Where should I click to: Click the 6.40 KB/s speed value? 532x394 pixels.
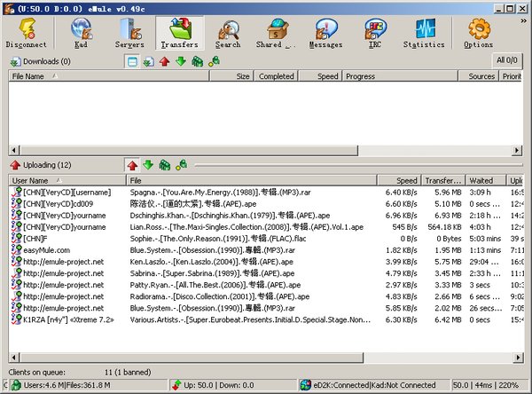tap(401, 193)
